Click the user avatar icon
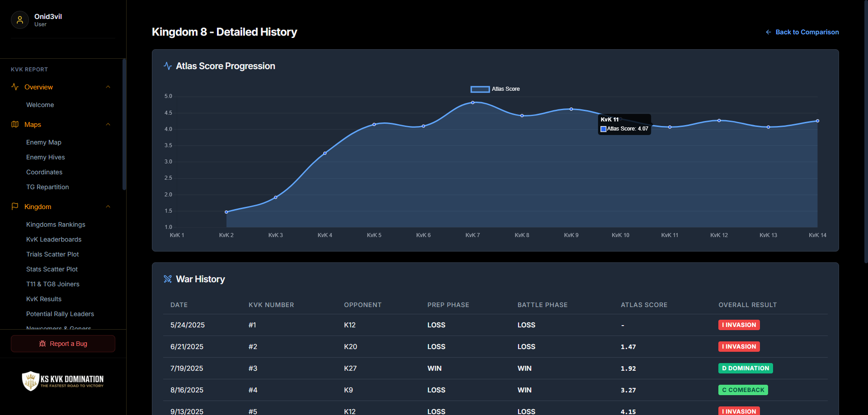 click(x=20, y=20)
